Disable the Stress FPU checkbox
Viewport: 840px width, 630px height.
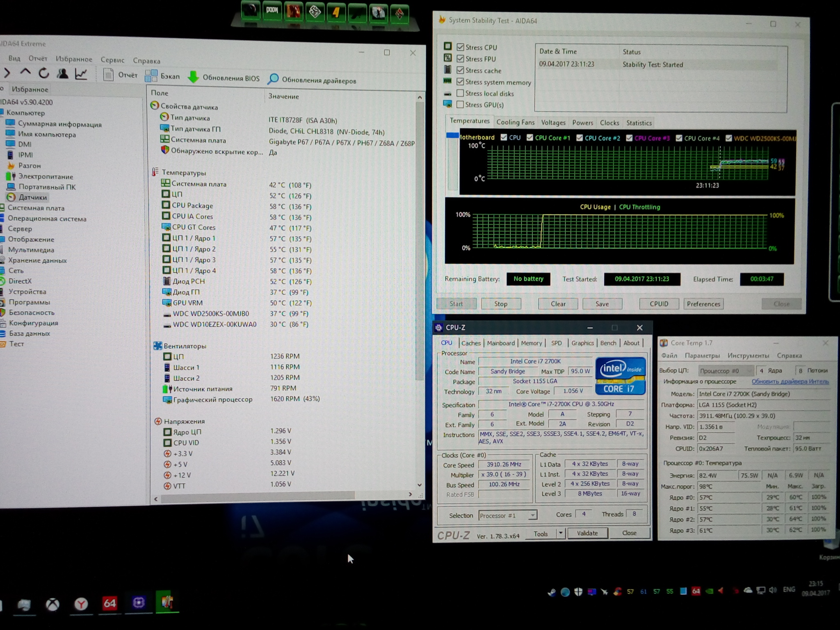tap(460, 59)
